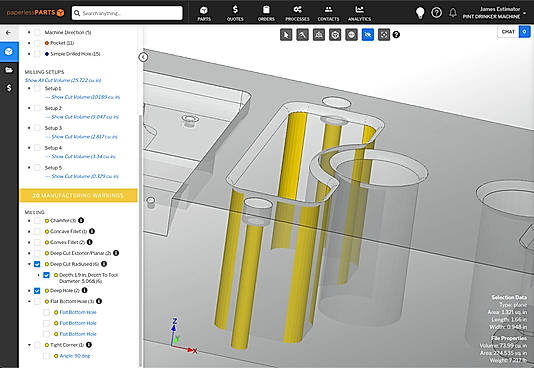The image size is (534, 368).
Task: Open the viewer toolbar question-mark help
Action: (396, 35)
